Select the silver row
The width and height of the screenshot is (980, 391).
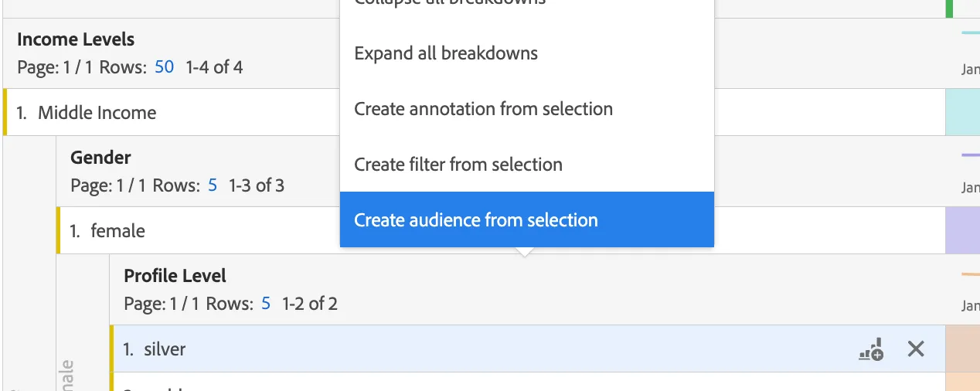[528, 349]
